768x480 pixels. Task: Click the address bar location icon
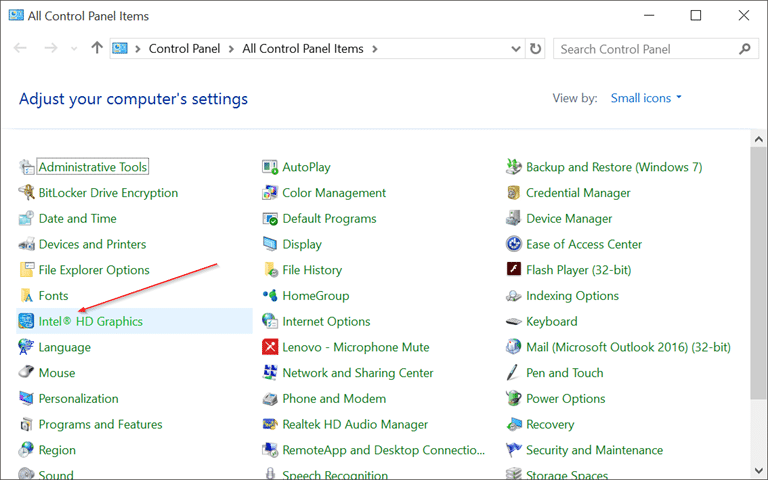[x=120, y=48]
